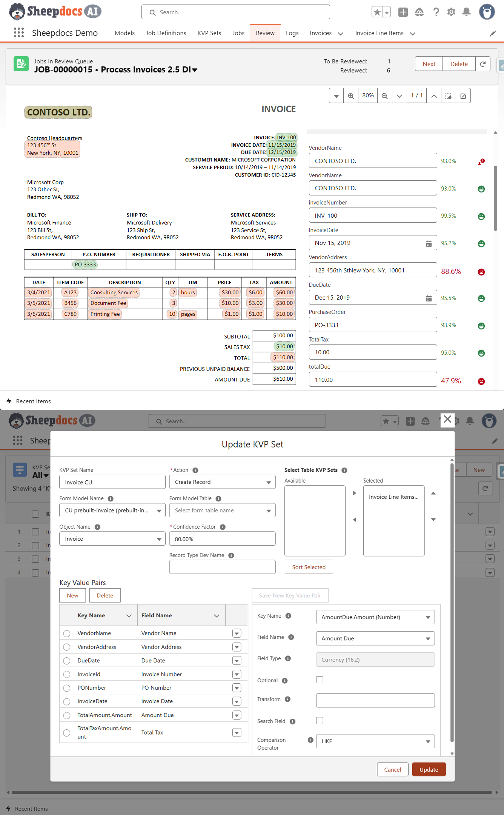Click the sad face beside VendorAddress
The width and height of the screenshot is (504, 815).
(x=481, y=272)
